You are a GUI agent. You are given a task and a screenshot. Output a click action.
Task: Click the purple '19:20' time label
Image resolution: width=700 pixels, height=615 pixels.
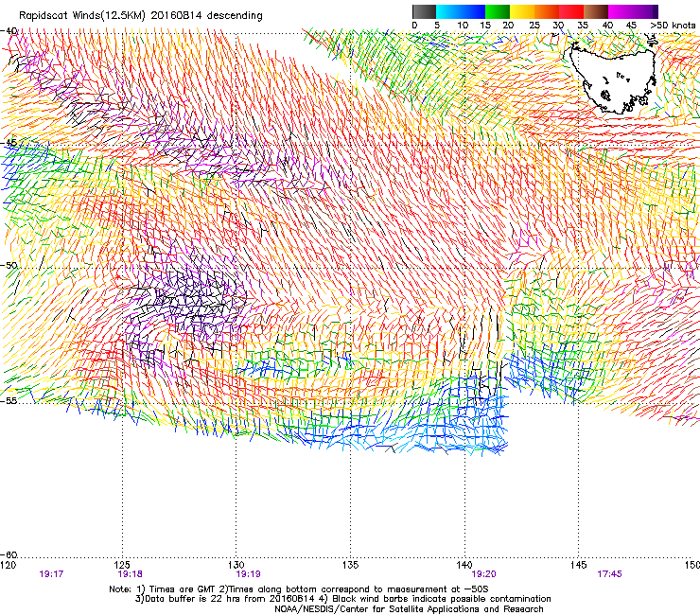[484, 574]
